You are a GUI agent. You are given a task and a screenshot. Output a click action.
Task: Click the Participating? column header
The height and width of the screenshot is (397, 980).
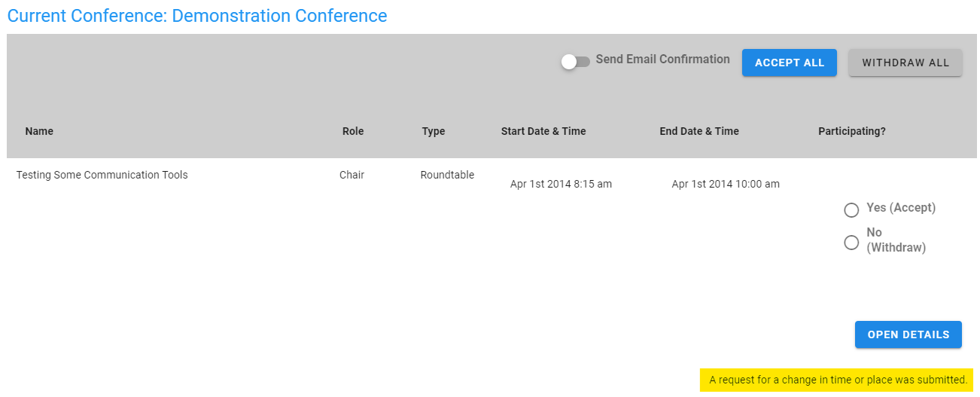[852, 131]
